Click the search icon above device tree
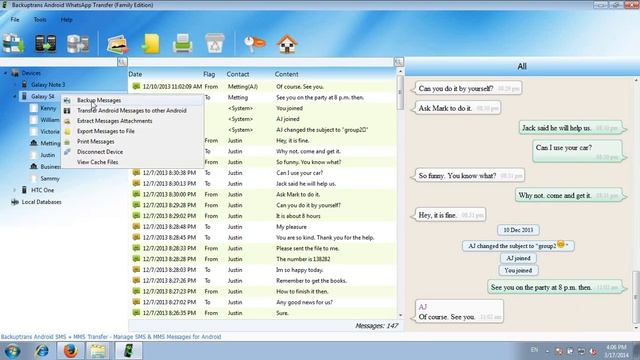640x360 pixels. (122, 62)
